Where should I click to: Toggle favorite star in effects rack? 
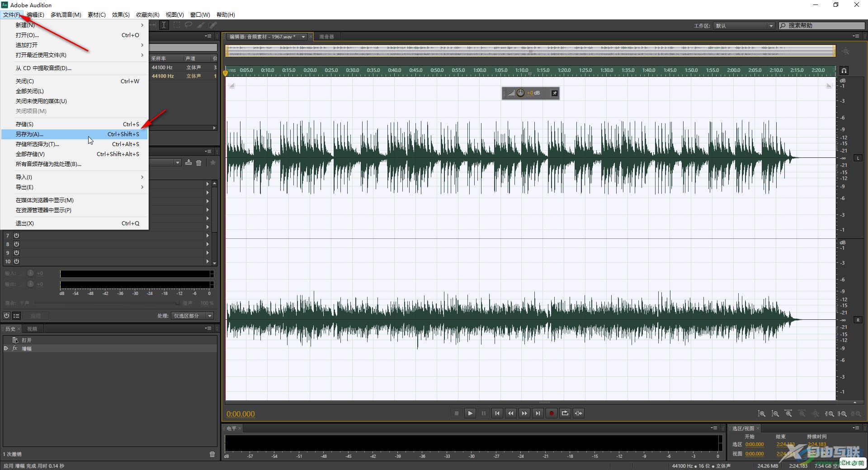point(213,162)
